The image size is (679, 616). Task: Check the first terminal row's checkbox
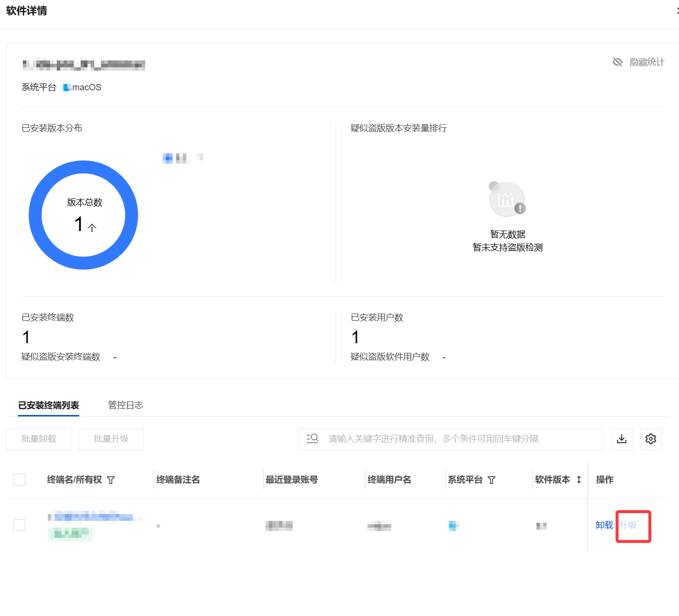coord(19,525)
